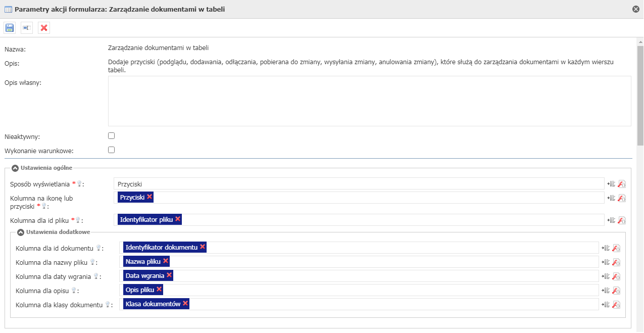Close the Parametry akcji formularza dialog
644x333 pixels.
[636, 9]
